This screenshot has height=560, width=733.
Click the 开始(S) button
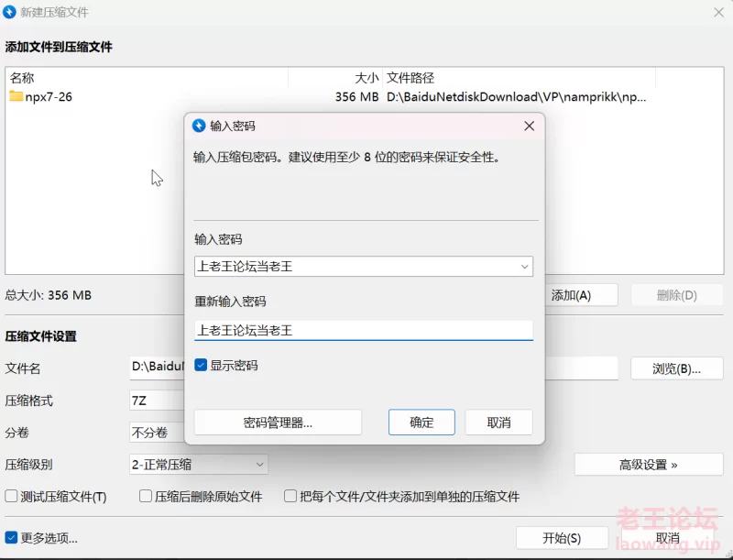coord(562,538)
